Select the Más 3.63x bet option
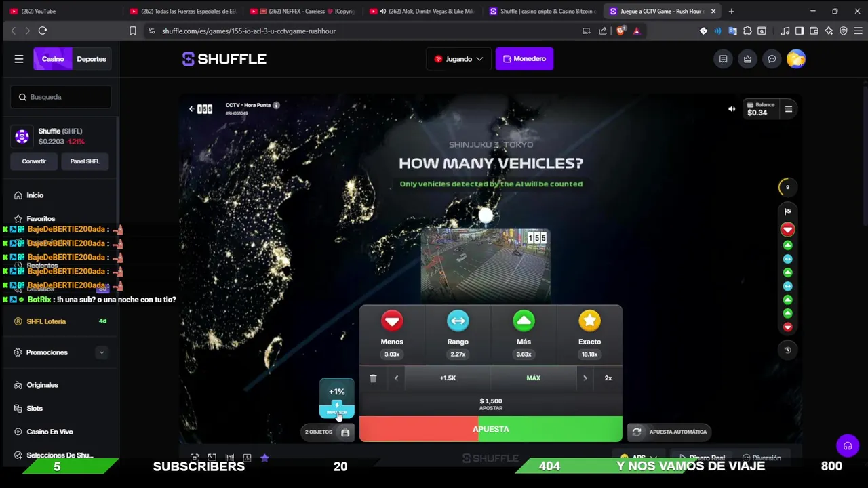Viewport: 868px width, 488px height. [524, 335]
